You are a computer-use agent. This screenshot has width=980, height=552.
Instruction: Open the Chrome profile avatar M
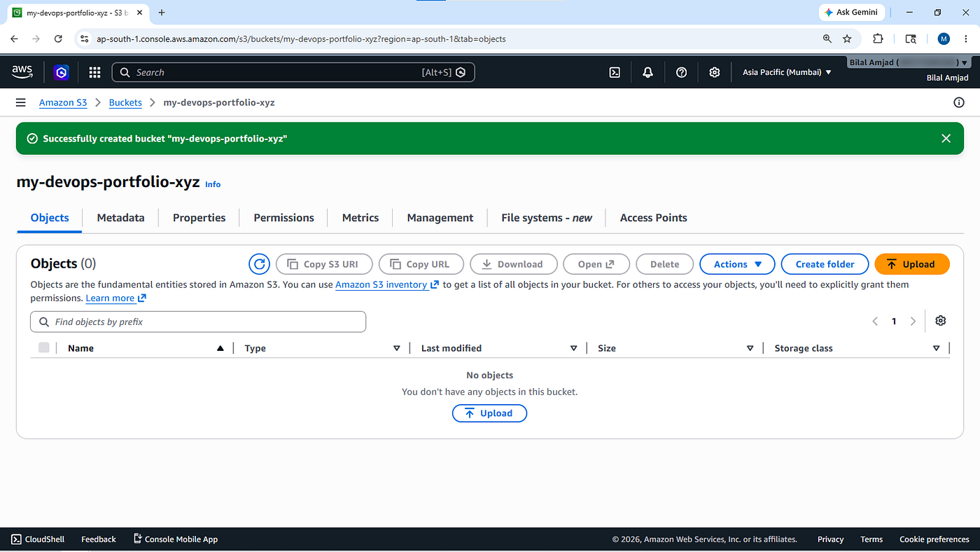tap(944, 39)
